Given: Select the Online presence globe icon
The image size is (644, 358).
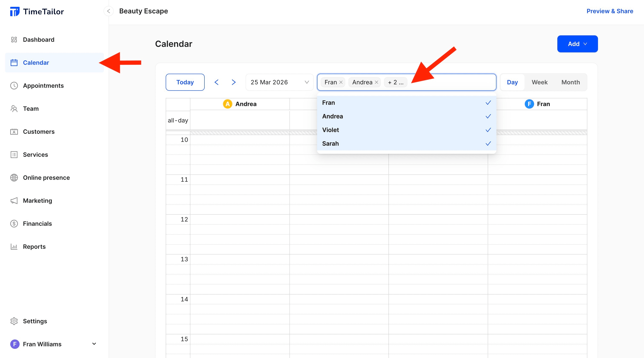Looking at the screenshot, I should point(14,177).
